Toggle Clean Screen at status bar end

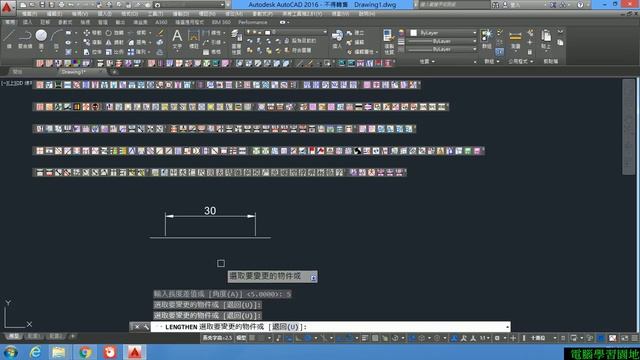pos(624,338)
